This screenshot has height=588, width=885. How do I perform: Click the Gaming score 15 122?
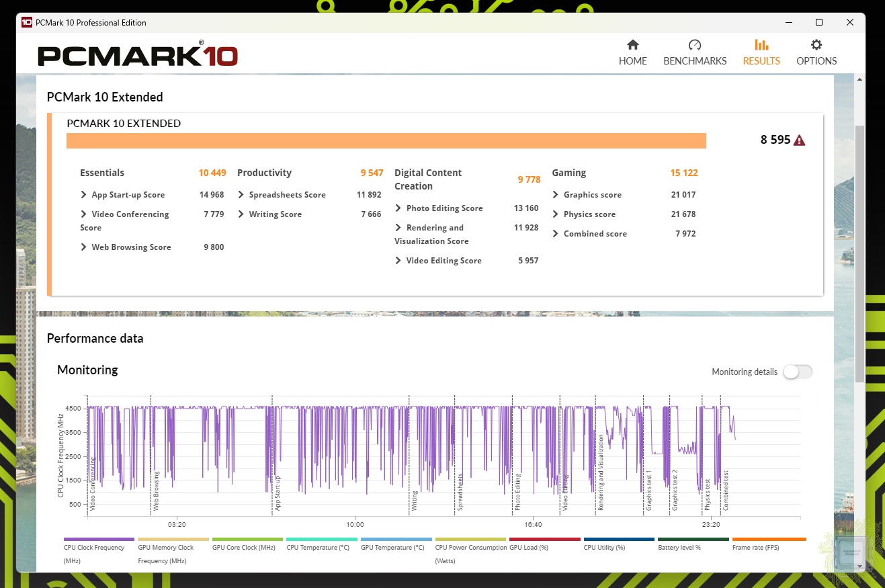[684, 173]
